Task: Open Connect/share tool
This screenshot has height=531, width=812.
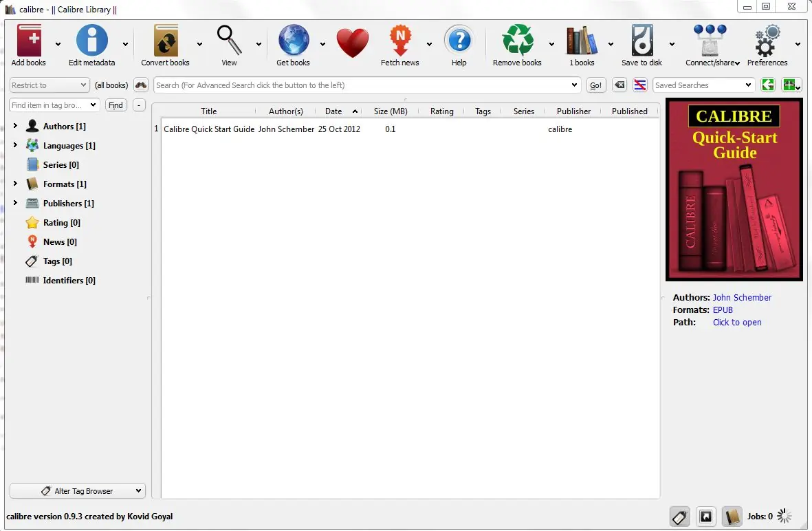Action: pyautogui.click(x=710, y=41)
